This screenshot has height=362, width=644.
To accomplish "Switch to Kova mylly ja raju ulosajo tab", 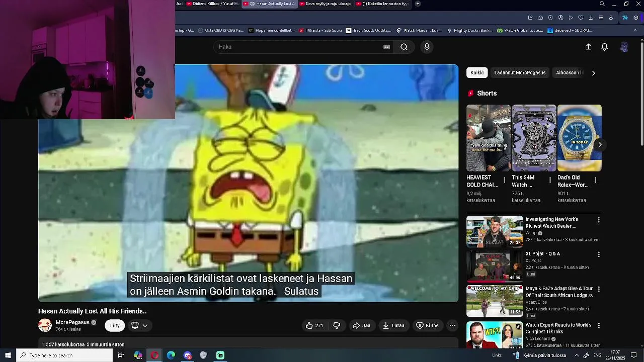I will point(327,4).
